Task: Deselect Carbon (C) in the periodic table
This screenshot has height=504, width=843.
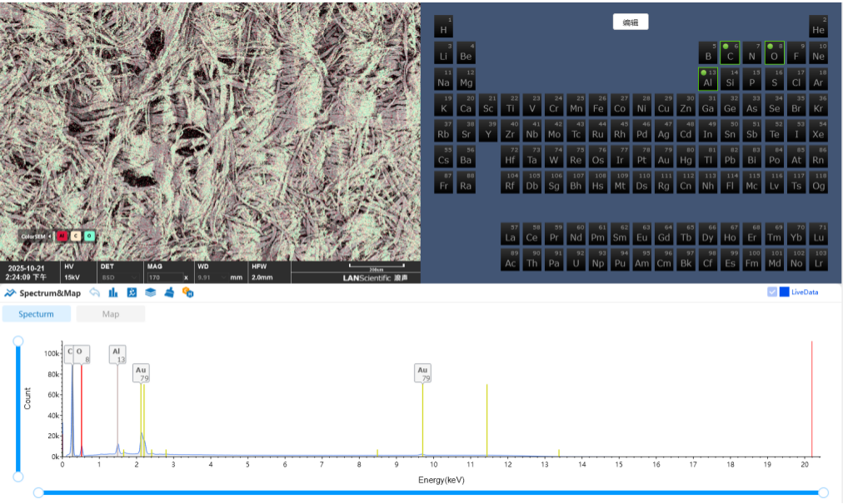Action: click(730, 52)
